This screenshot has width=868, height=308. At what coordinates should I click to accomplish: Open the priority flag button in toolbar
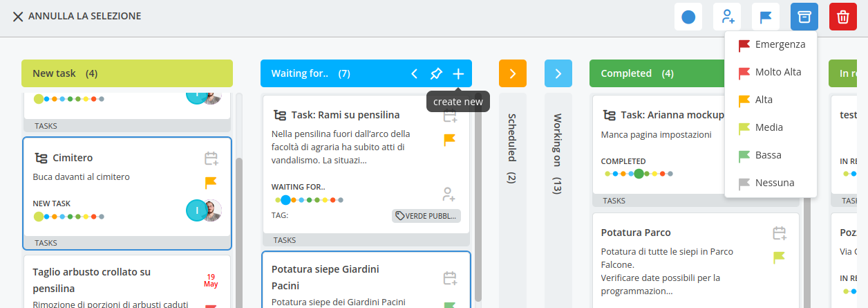coord(766,17)
